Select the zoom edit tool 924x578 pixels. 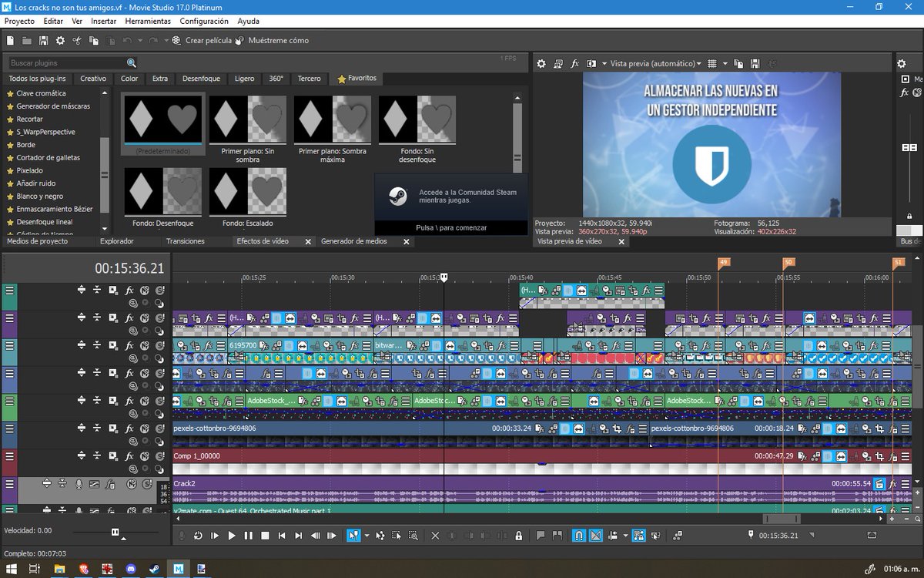click(413, 536)
